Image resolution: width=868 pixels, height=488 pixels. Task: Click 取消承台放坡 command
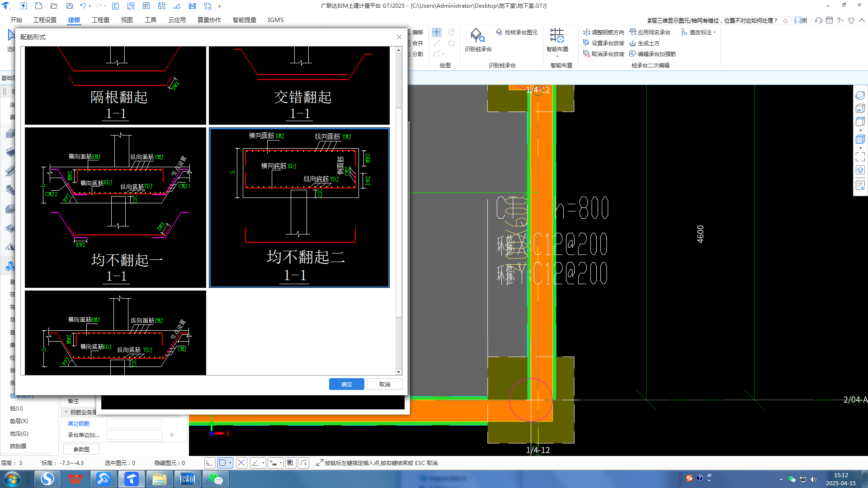(604, 54)
